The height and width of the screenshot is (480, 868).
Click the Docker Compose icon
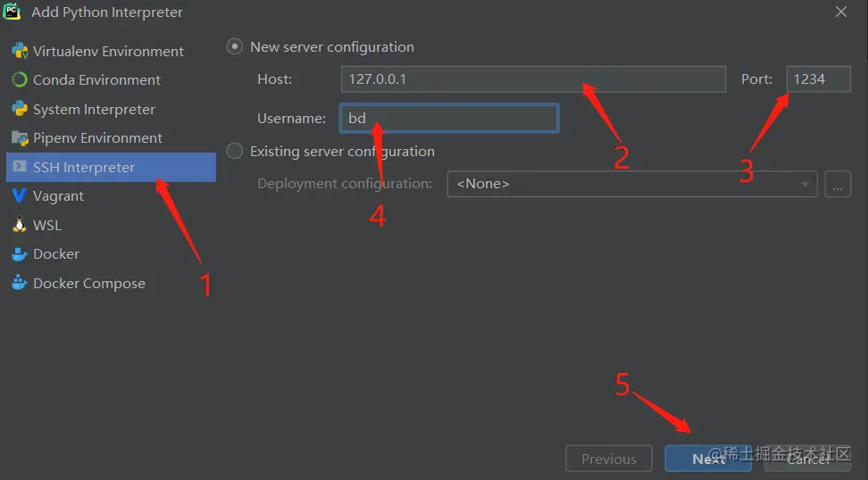tap(19, 283)
